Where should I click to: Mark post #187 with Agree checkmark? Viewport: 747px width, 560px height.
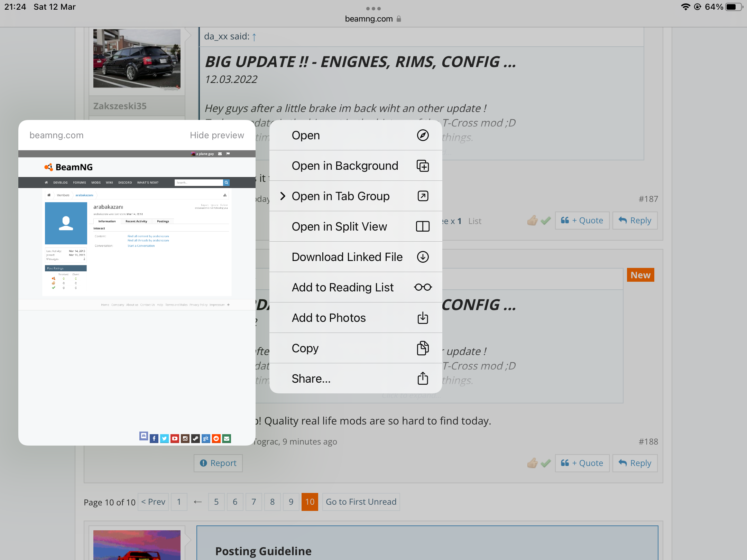point(546,221)
